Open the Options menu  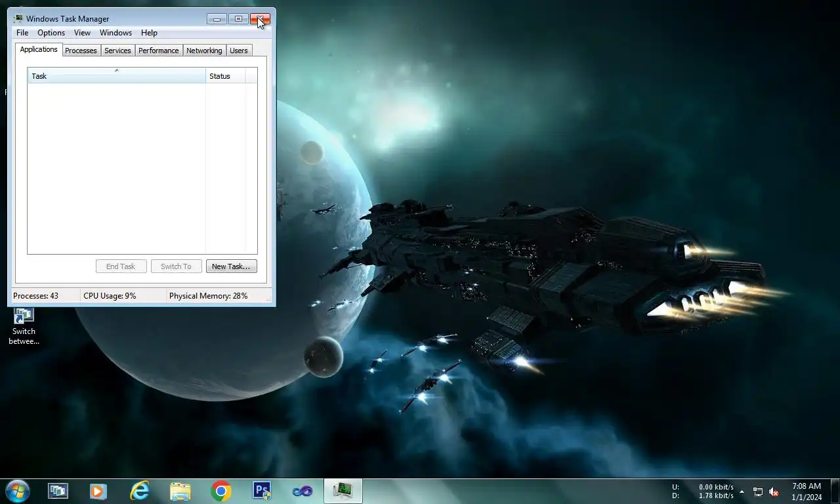pyautogui.click(x=51, y=33)
